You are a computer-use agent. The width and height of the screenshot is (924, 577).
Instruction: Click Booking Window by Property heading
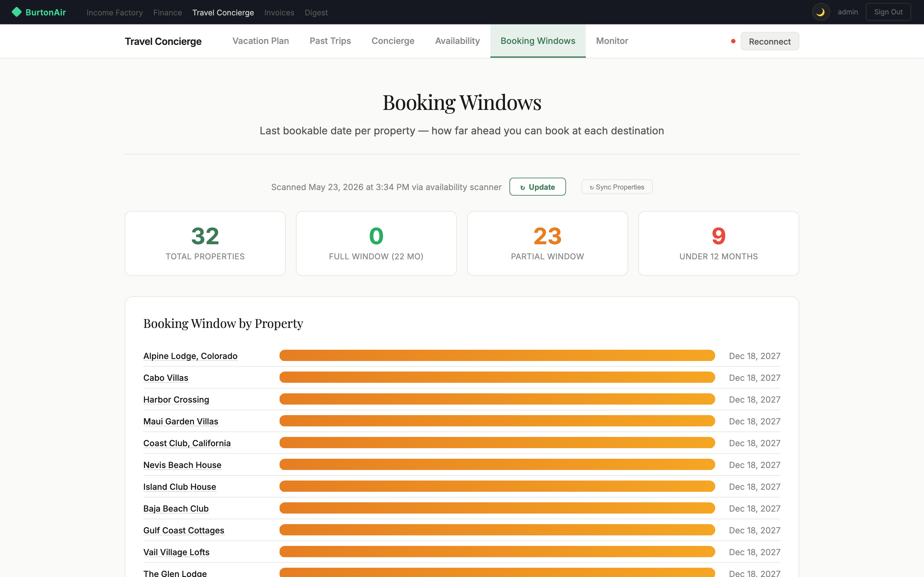point(223,324)
